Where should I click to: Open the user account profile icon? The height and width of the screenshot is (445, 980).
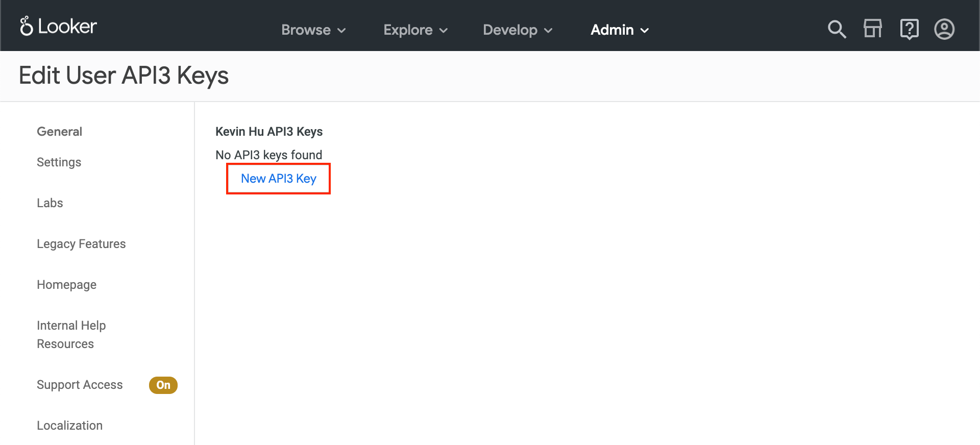pos(944,29)
